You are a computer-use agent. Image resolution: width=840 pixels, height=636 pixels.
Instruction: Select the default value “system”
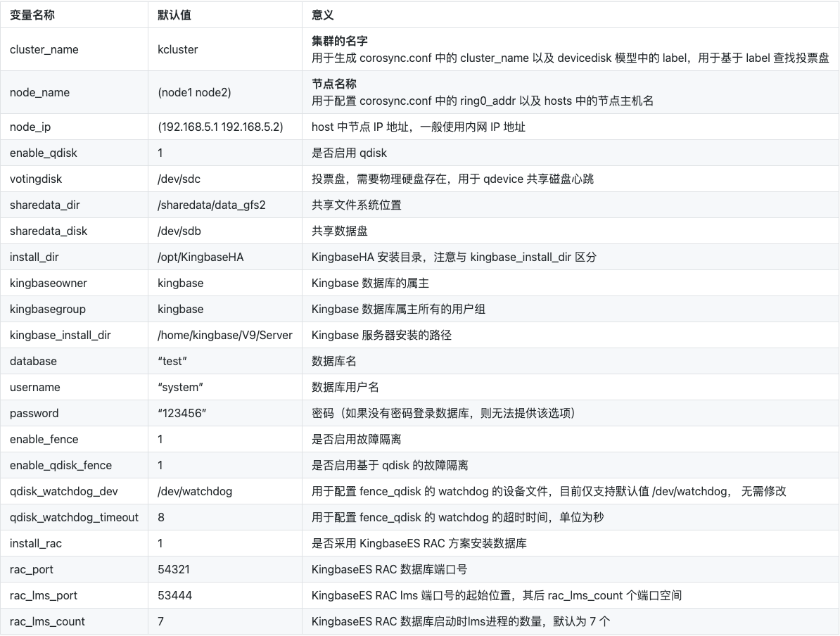(180, 388)
